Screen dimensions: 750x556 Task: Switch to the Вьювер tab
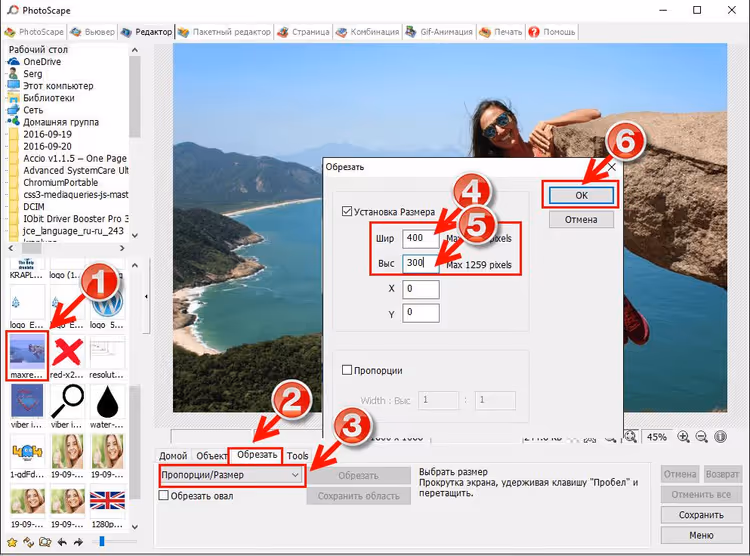[x=92, y=32]
